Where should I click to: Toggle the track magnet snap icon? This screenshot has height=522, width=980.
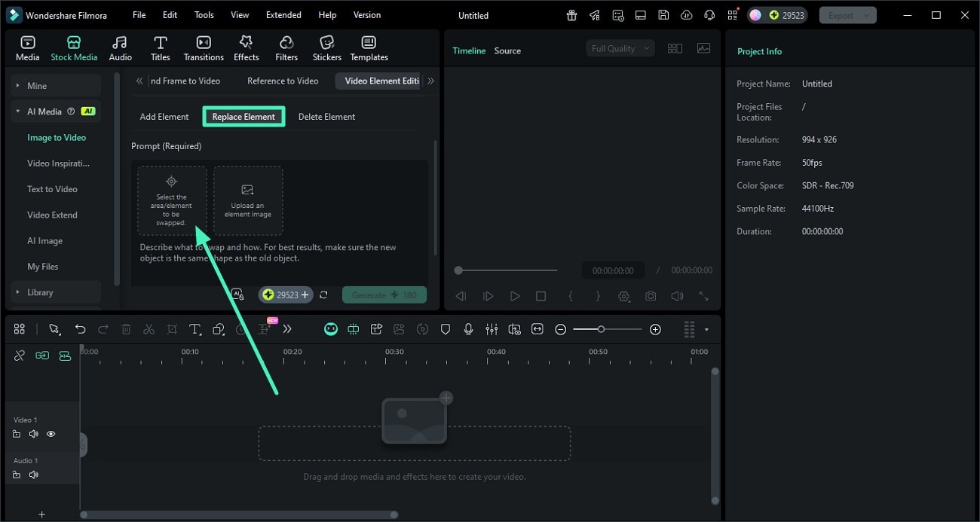coord(65,356)
